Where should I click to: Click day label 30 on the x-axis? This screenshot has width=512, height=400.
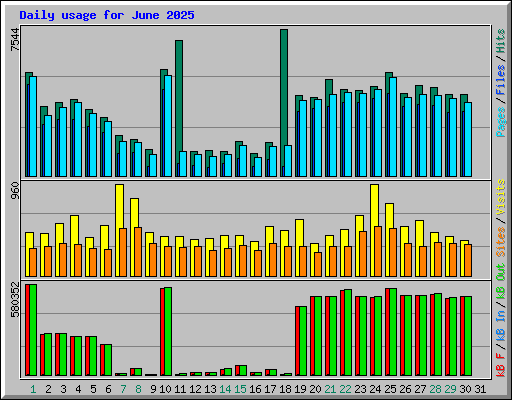pos(465,389)
